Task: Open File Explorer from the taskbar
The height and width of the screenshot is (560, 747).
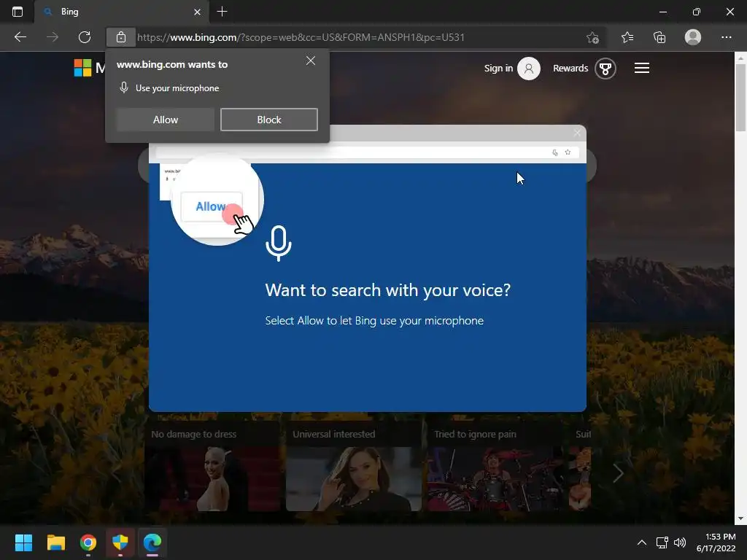Action: click(x=55, y=542)
